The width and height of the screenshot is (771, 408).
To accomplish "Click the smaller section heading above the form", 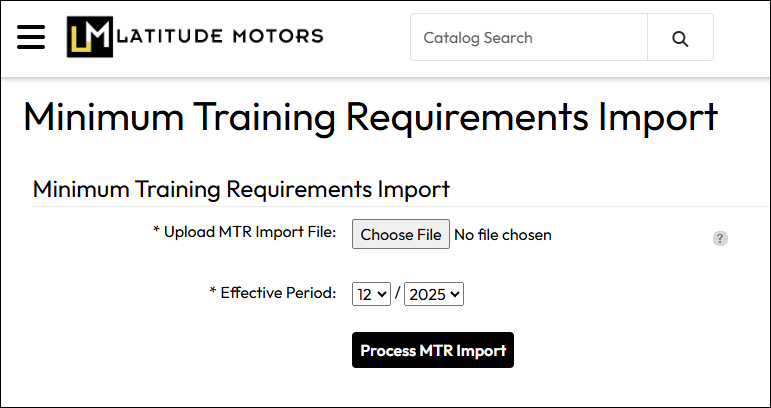I will click(241, 188).
